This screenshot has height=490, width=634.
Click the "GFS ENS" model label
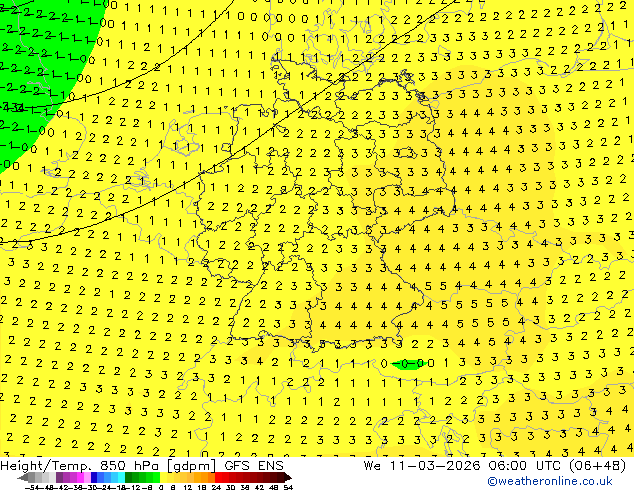(x=254, y=466)
